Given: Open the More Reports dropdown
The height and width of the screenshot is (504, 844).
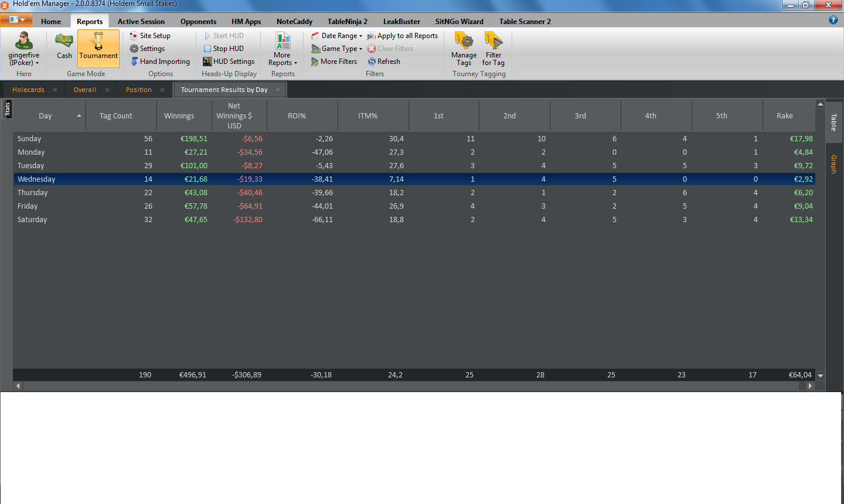Looking at the screenshot, I should pyautogui.click(x=283, y=49).
